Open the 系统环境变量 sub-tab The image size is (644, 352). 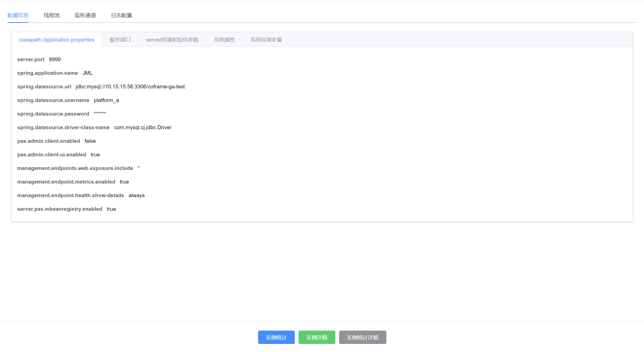(266, 40)
